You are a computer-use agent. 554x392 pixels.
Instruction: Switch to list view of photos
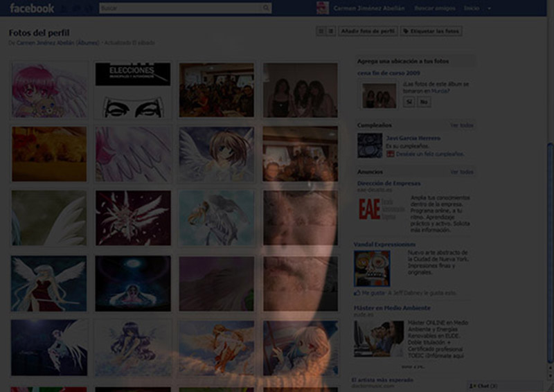pyautogui.click(x=330, y=31)
